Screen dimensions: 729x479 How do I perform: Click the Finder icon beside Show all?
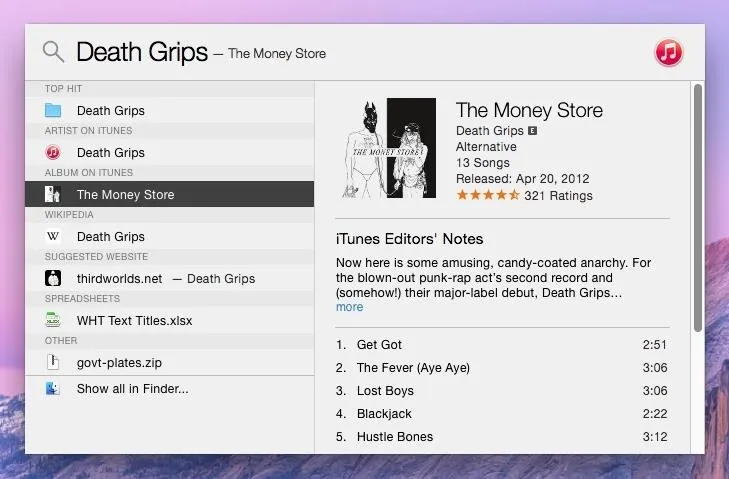tap(53, 388)
